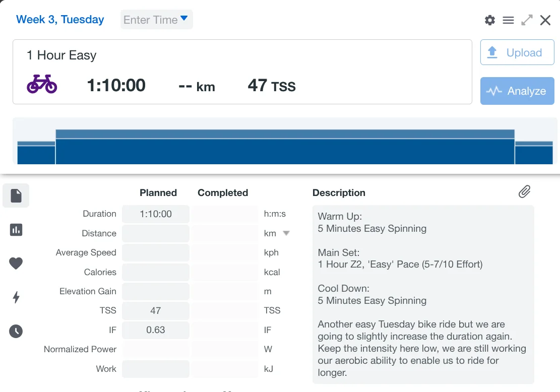Click the Analyze button
This screenshot has width=560, height=392.
coord(517,91)
